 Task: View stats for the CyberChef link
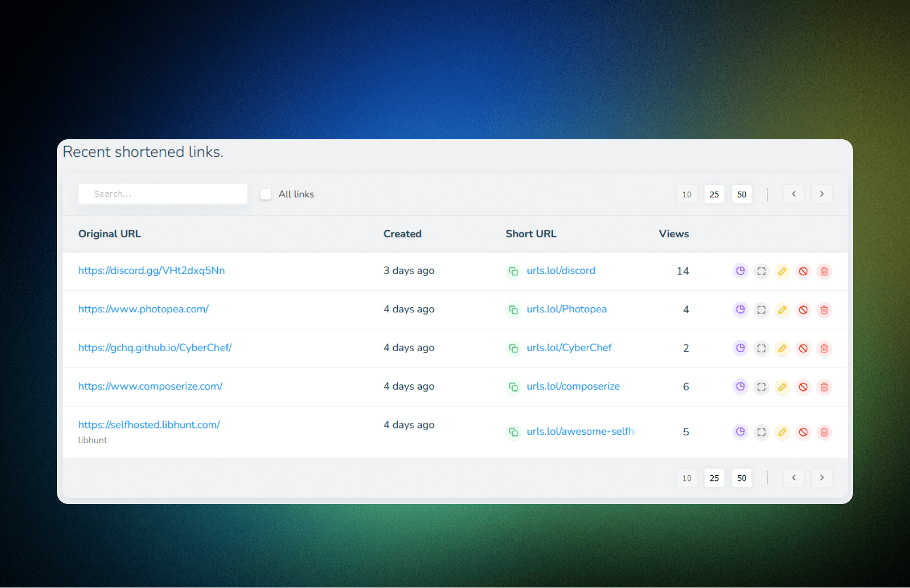740,348
